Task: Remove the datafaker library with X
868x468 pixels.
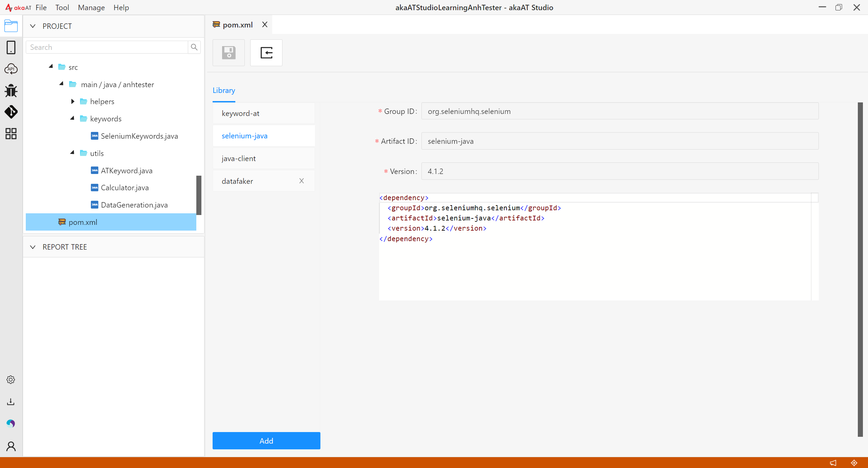Action: tap(301, 181)
